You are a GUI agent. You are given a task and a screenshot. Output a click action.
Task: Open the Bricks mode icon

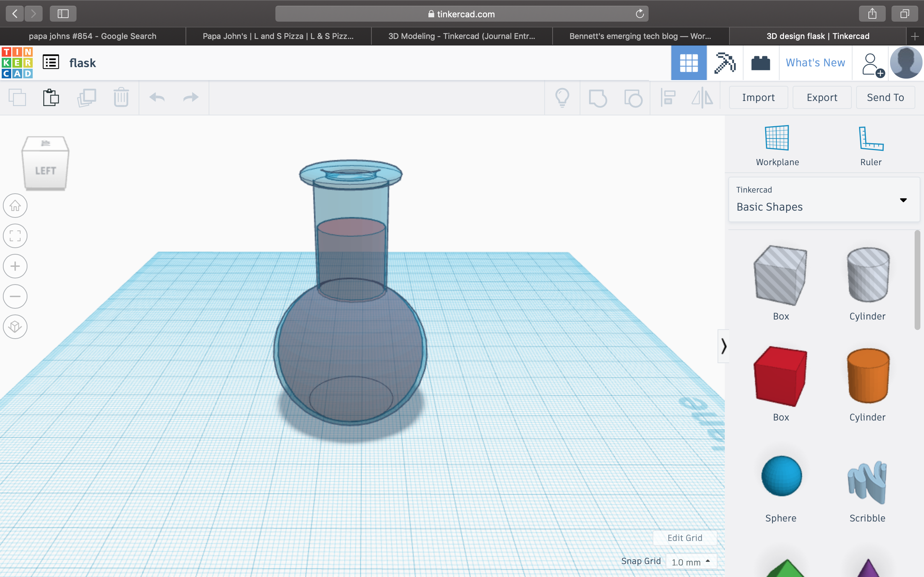pos(760,63)
